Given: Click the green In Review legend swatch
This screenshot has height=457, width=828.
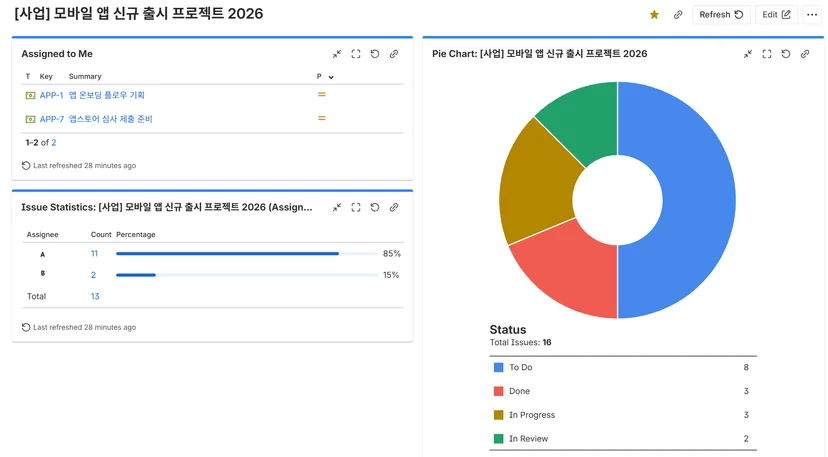Looking at the screenshot, I should 498,439.
